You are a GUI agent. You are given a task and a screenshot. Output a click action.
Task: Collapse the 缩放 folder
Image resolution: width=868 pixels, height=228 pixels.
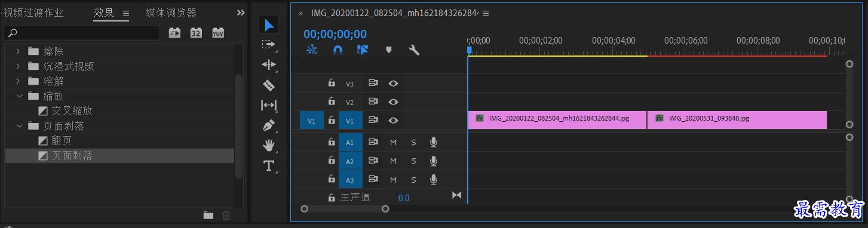tap(19, 96)
